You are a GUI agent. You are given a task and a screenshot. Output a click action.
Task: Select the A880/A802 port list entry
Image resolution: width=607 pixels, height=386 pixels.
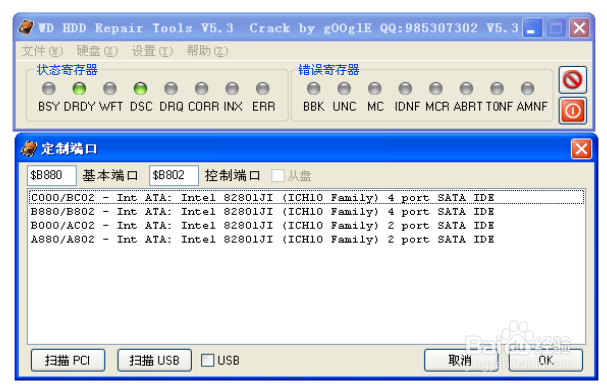[x=306, y=239]
